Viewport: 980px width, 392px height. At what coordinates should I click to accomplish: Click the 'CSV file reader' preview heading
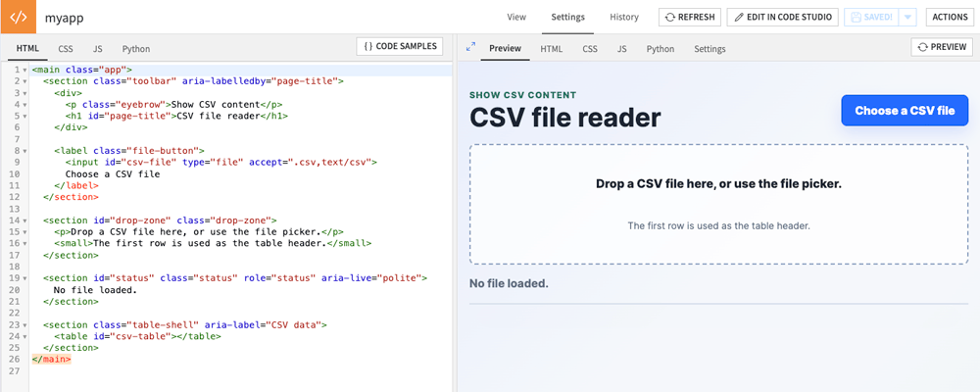pos(565,118)
